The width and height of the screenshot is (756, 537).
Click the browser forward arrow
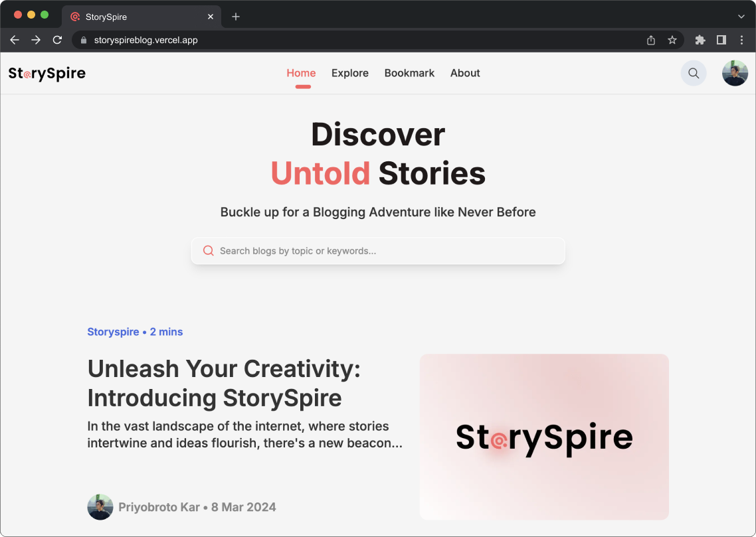[x=36, y=40]
